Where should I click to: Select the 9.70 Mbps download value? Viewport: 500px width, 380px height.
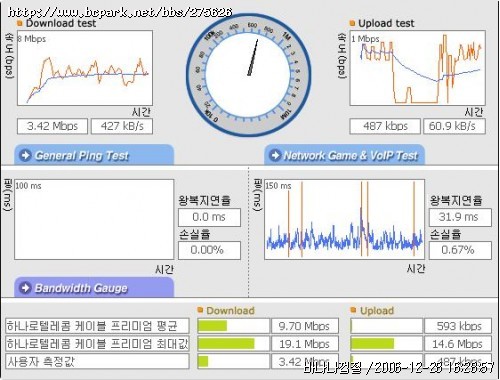click(x=305, y=326)
